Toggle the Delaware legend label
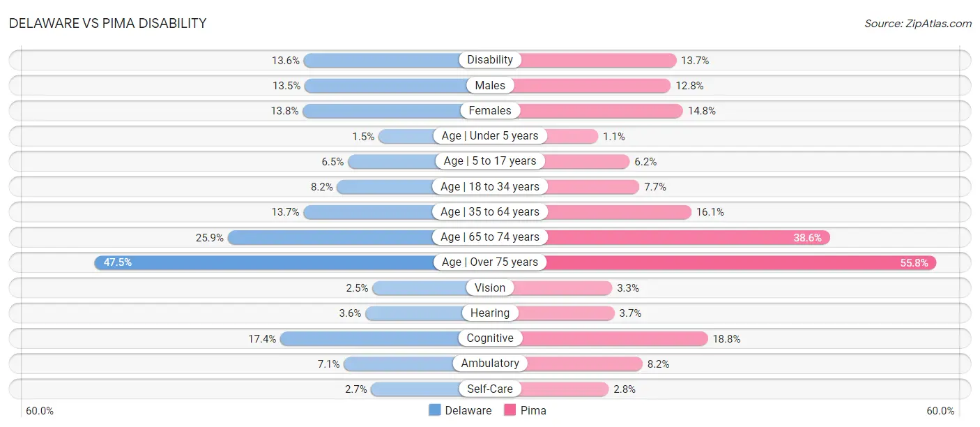Viewport: 980px width, 427px height. (468, 410)
